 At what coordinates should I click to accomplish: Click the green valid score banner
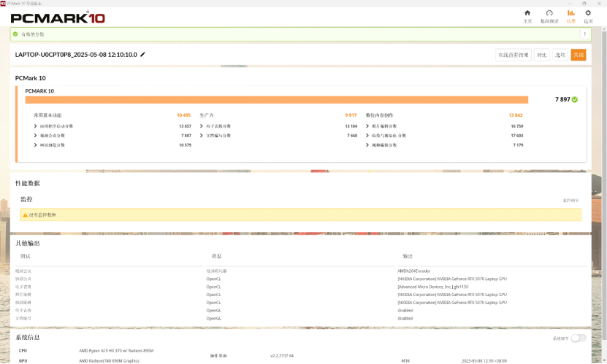pyautogui.click(x=300, y=34)
